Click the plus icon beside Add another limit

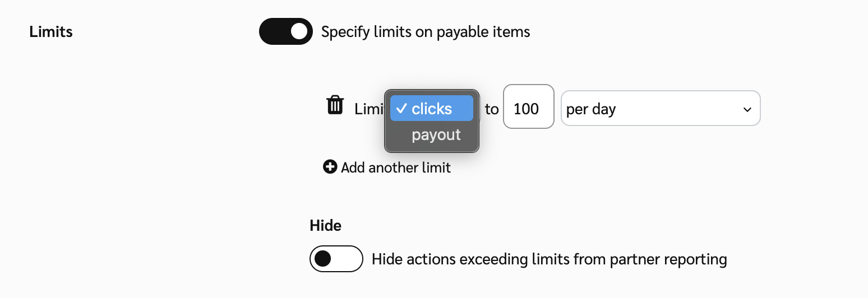(x=330, y=167)
